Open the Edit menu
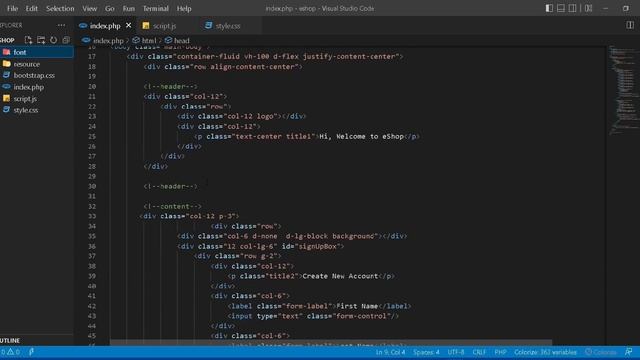The image size is (640, 360). 31,9
